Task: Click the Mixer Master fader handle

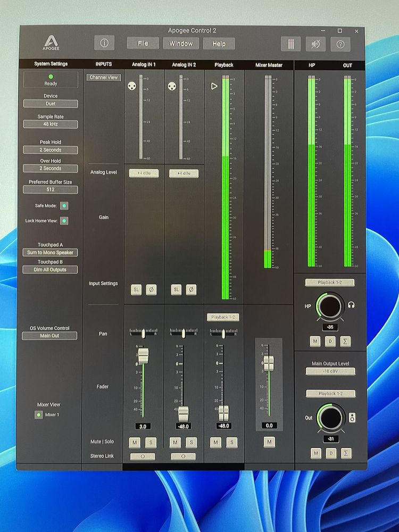Action: tap(269, 363)
